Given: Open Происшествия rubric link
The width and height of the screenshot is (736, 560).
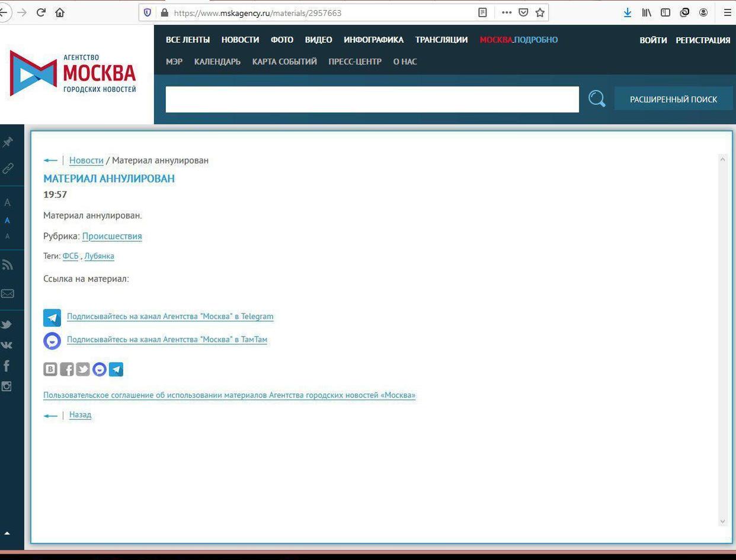Looking at the screenshot, I should point(112,236).
